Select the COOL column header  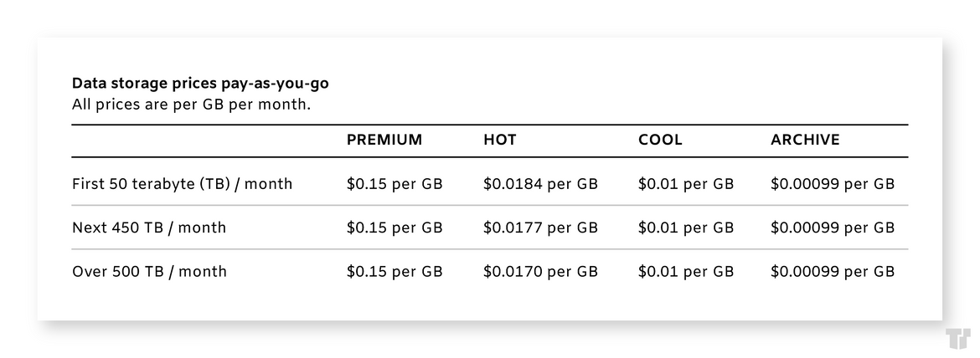coord(660,140)
